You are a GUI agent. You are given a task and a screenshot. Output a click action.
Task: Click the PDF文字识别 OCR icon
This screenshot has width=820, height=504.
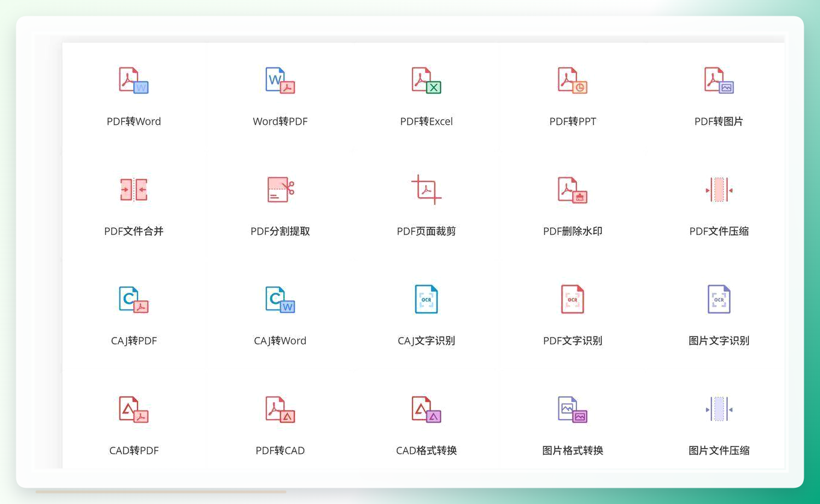tap(573, 299)
